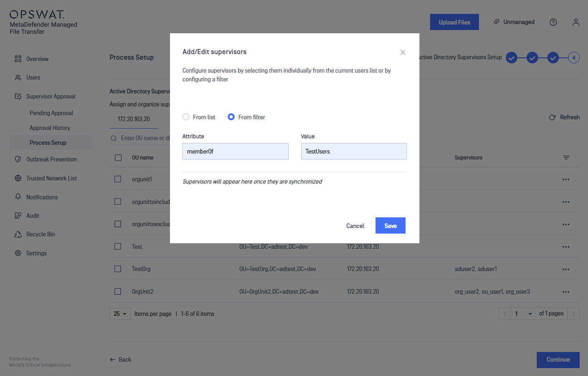Check the OrgUnit2 row checkbox
The width and height of the screenshot is (588, 376).
[x=118, y=291]
